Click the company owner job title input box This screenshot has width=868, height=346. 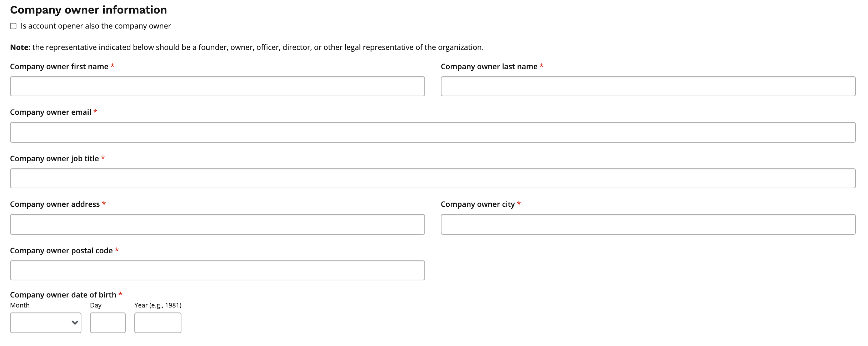[433, 178]
